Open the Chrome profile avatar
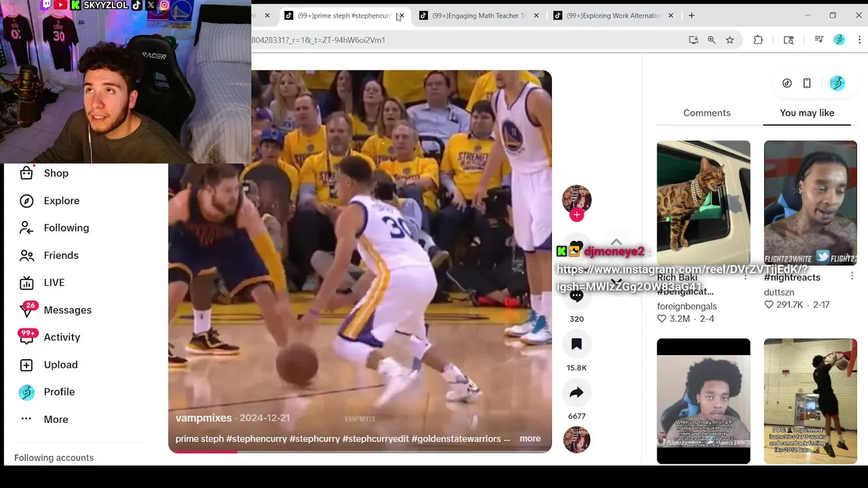 coord(839,40)
